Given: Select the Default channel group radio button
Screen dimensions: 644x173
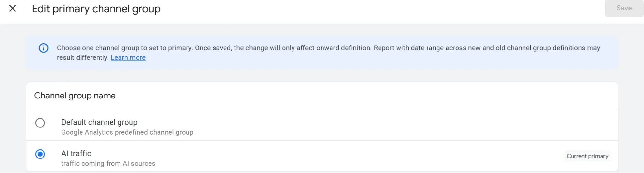Looking at the screenshot, I should point(40,123).
